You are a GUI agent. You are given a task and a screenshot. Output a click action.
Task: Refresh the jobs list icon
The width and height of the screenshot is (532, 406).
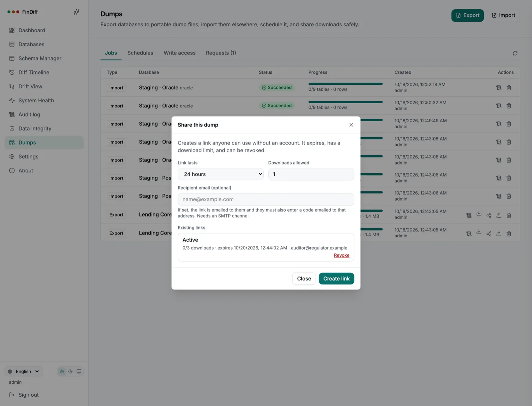tap(515, 53)
